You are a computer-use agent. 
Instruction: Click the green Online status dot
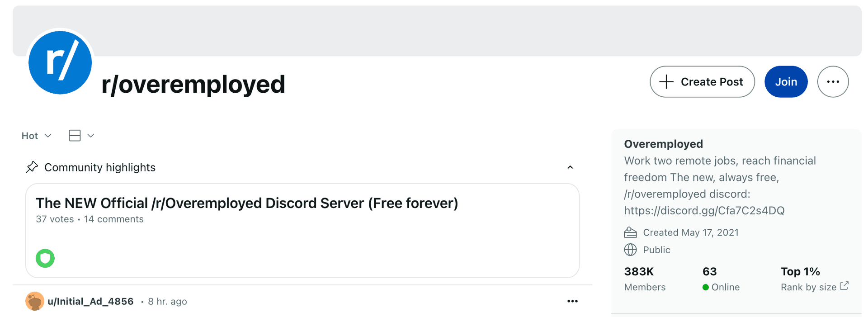(705, 287)
